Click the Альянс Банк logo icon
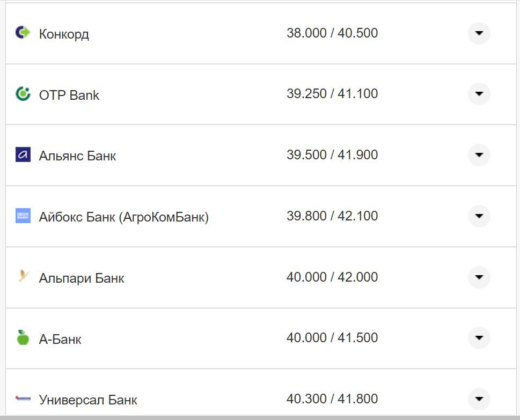The image size is (520, 420). 23,155
